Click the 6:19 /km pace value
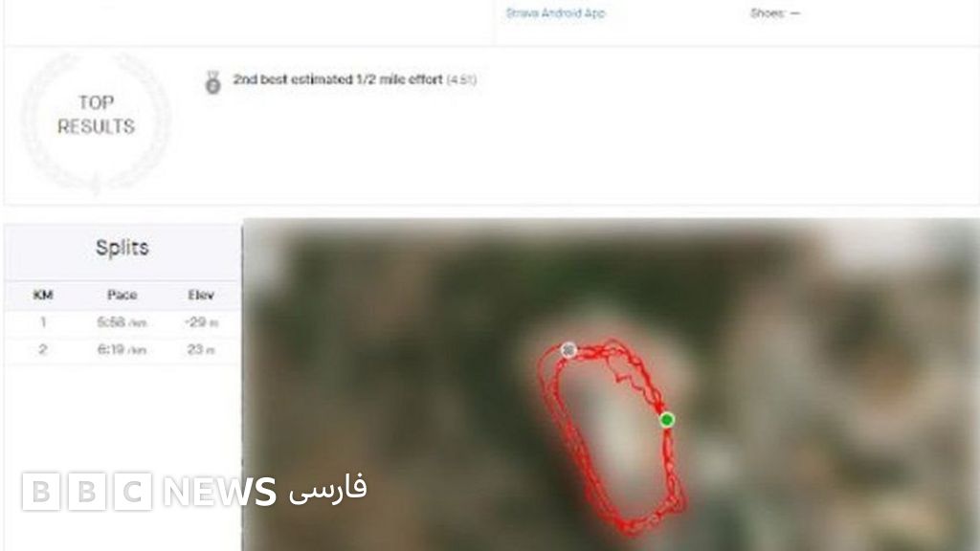 pyautogui.click(x=122, y=349)
